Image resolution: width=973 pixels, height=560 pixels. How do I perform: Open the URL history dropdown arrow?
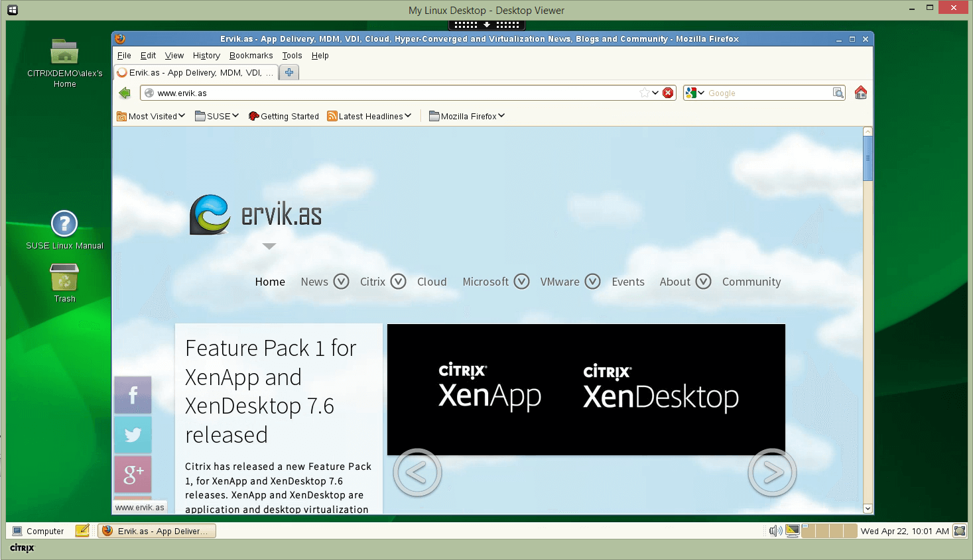[655, 93]
